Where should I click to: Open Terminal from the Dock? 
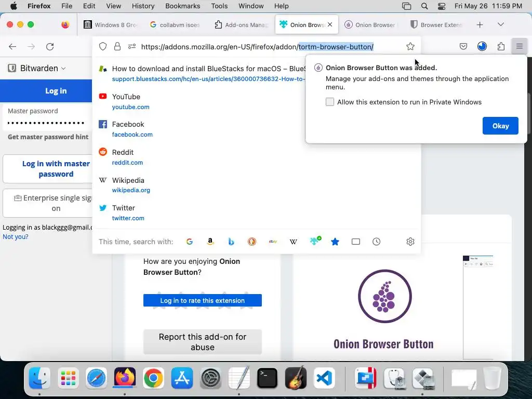click(267, 378)
